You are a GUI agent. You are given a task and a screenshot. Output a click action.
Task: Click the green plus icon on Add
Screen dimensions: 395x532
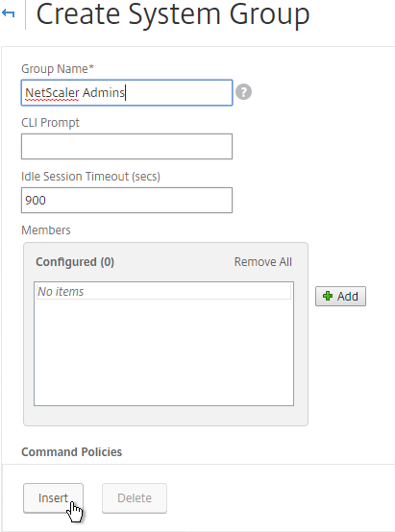pyautogui.click(x=328, y=296)
